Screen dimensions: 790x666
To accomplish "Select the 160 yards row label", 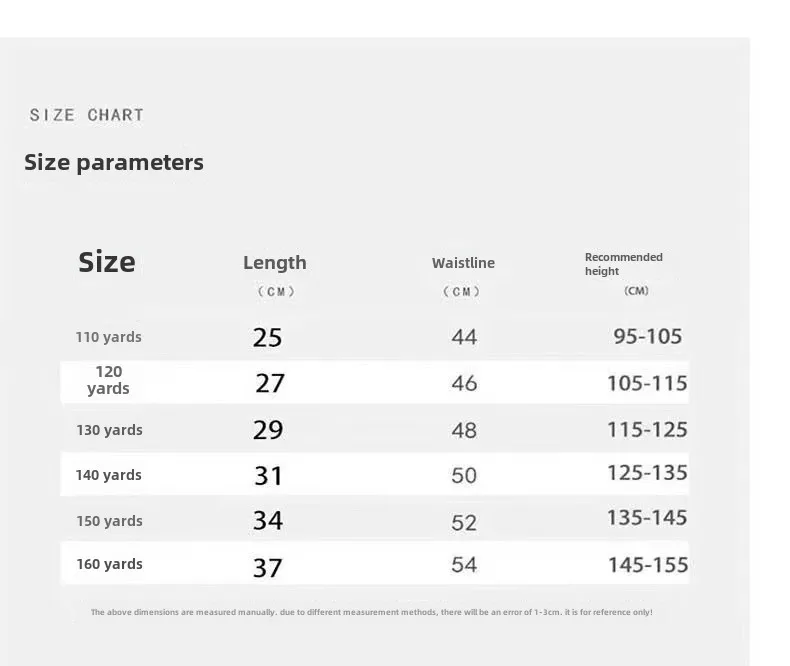I will point(109,564).
